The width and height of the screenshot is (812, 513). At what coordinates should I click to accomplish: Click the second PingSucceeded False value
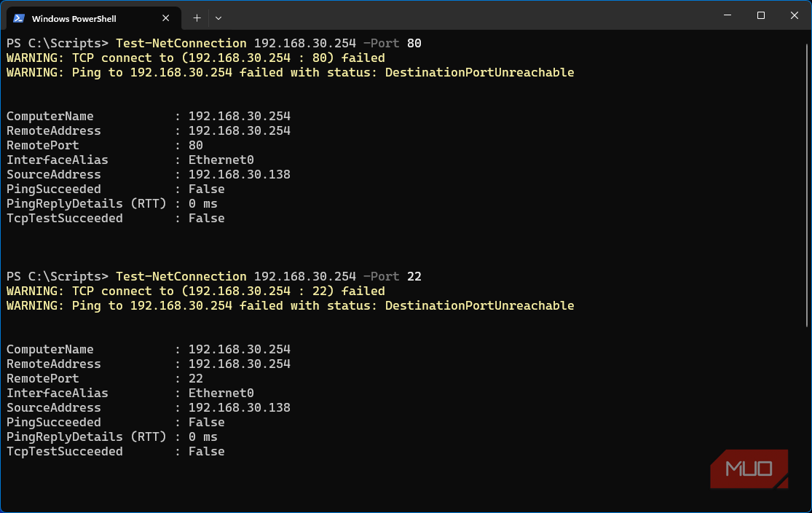(x=207, y=422)
